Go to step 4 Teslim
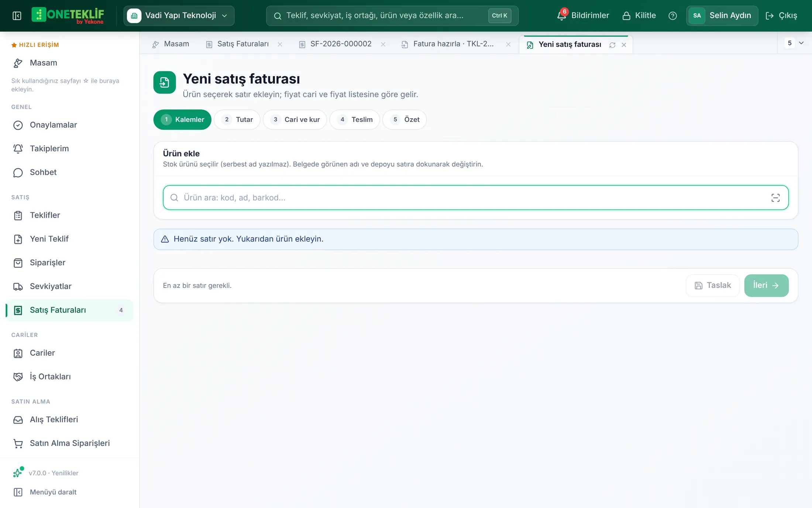This screenshot has height=508, width=812. click(x=355, y=119)
